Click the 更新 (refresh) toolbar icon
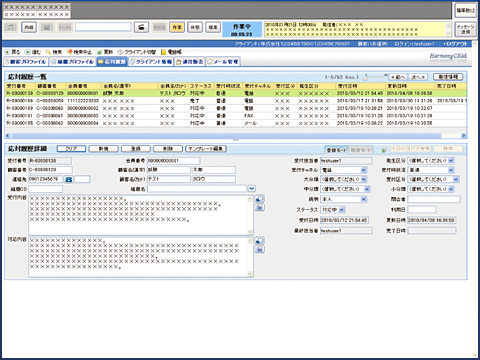The height and width of the screenshot is (360, 480). [99, 52]
